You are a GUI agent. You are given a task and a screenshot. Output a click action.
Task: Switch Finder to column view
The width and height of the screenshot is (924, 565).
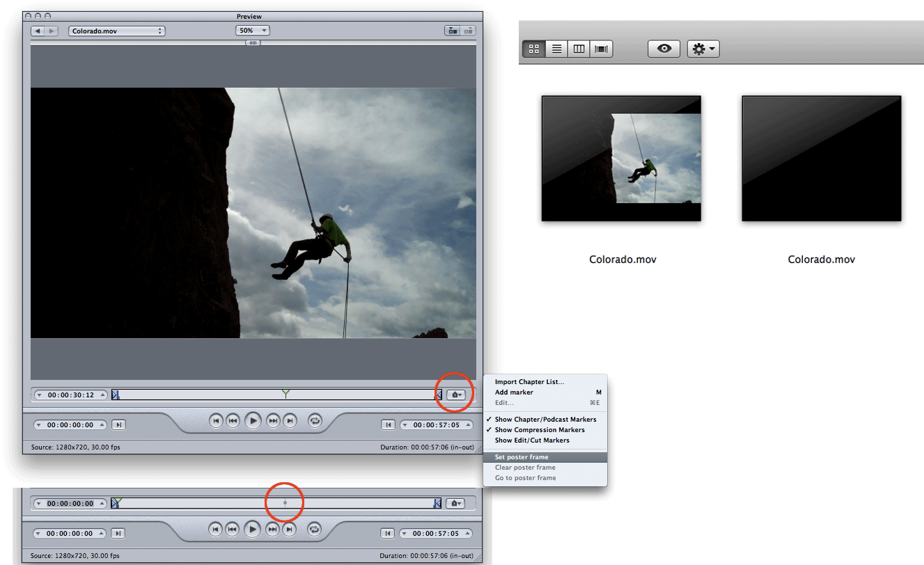[579, 49]
